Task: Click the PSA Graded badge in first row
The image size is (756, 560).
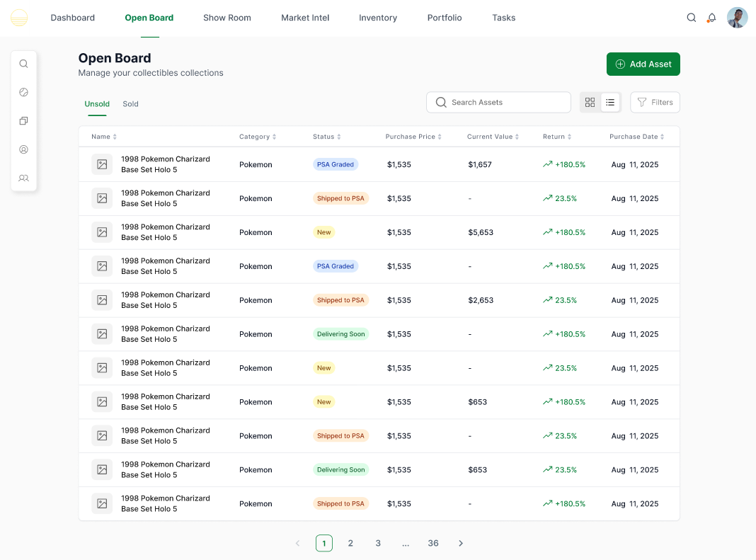Action: click(336, 164)
